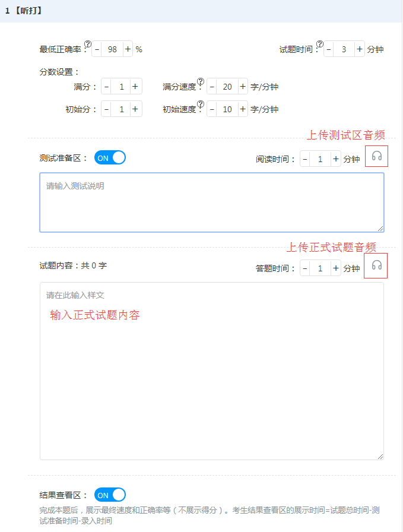403x532 pixels.
Task: Click the 阅读时间 value field
Action: pos(321,159)
